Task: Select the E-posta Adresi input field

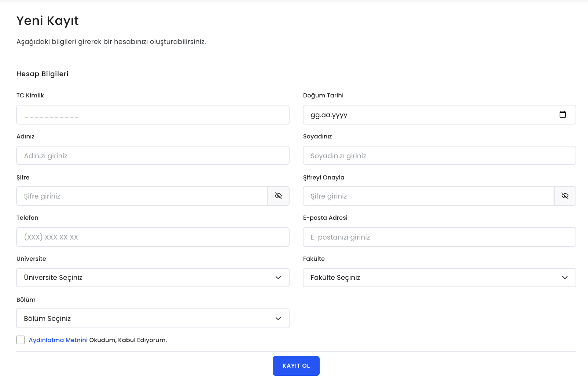Action: click(x=439, y=237)
